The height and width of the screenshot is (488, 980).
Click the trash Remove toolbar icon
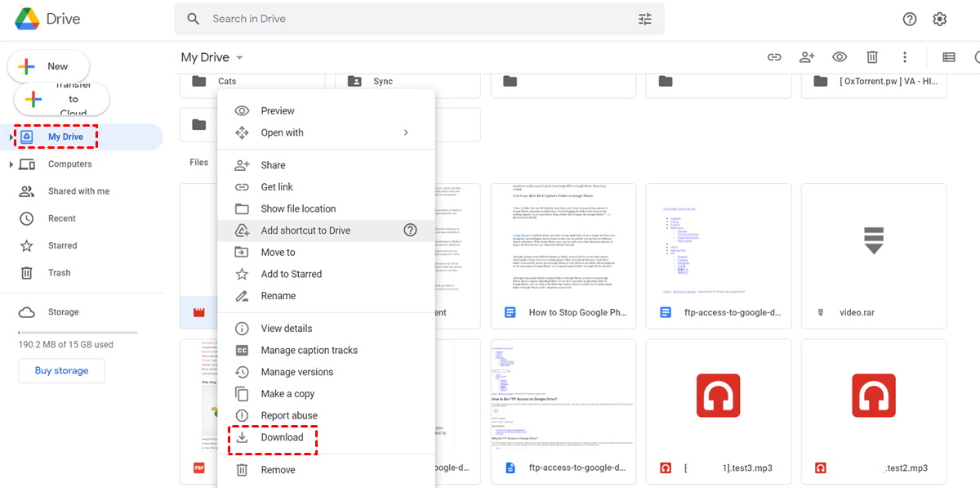click(872, 57)
